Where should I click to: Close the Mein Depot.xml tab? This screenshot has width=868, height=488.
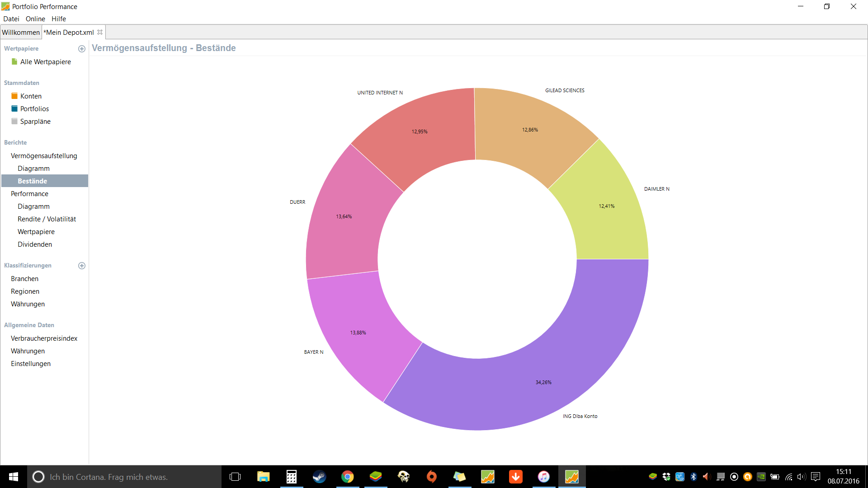[100, 32]
